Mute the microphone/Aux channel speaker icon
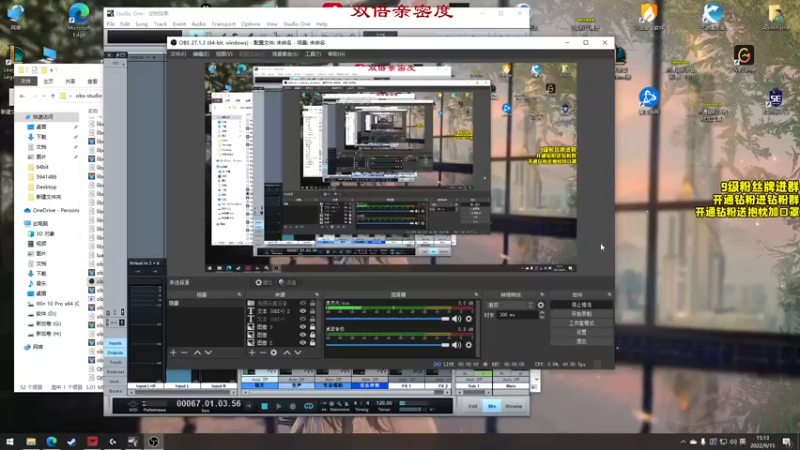Screen dimensions: 800x450 click(456, 319)
